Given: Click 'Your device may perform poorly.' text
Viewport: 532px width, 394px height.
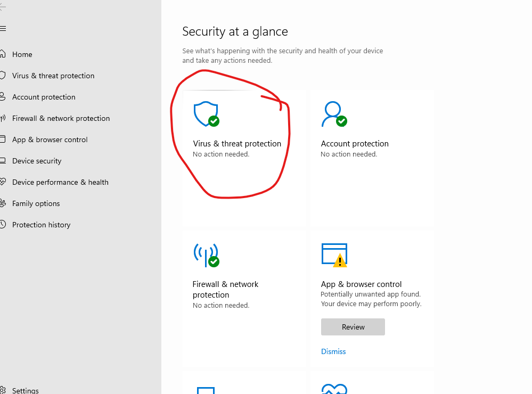Looking at the screenshot, I should [371, 303].
